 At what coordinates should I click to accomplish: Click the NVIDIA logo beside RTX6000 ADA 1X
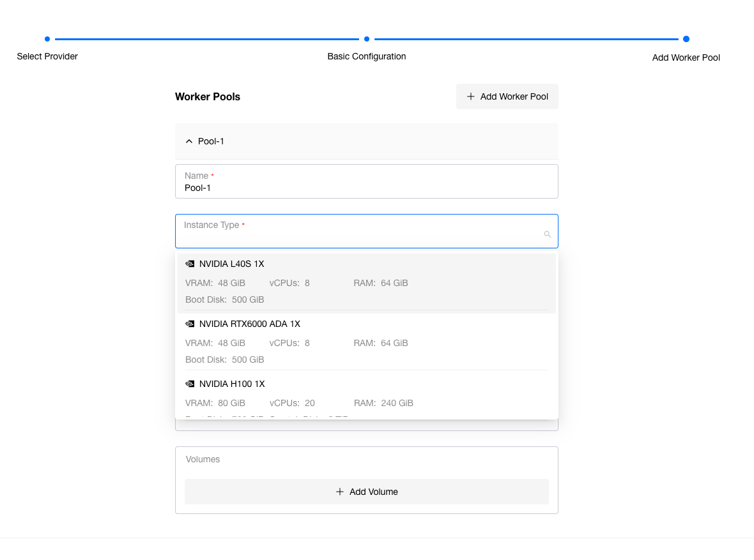190,324
